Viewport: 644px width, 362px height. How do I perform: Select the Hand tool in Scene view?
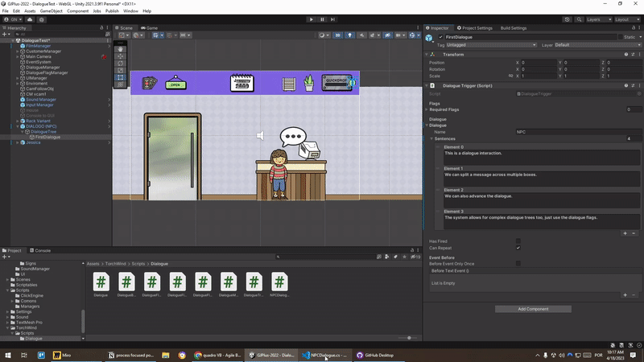coord(120,49)
